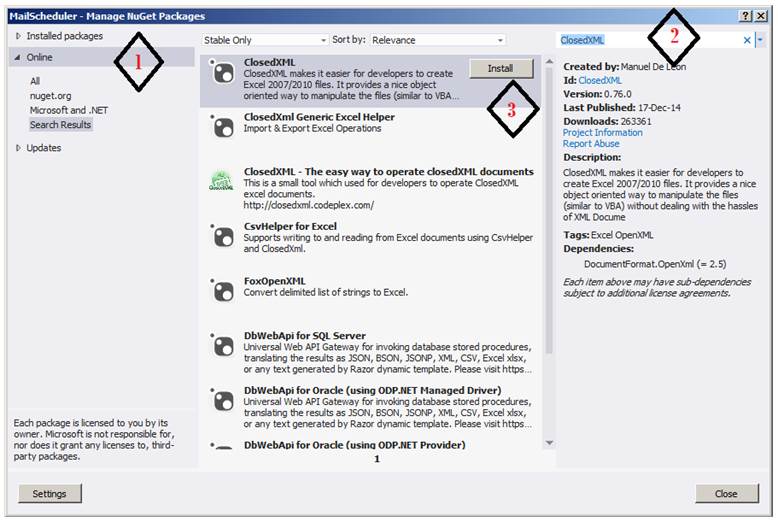Click the FoxOpenXML package icon
Image resolution: width=778 pixels, height=522 pixels.
223,291
